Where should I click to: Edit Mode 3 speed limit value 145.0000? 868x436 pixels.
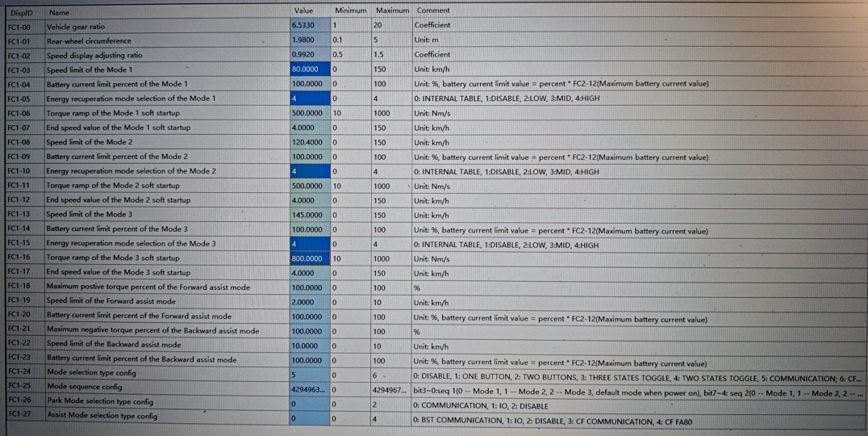click(x=310, y=215)
